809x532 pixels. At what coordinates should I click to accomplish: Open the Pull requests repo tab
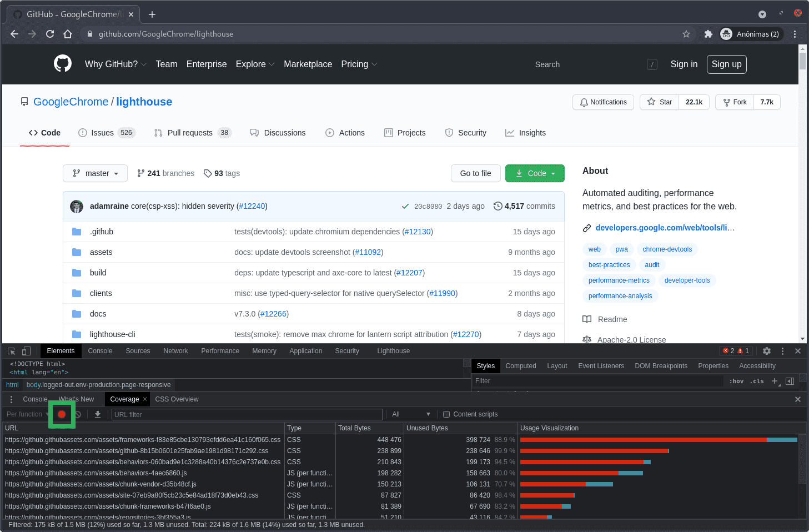click(192, 133)
